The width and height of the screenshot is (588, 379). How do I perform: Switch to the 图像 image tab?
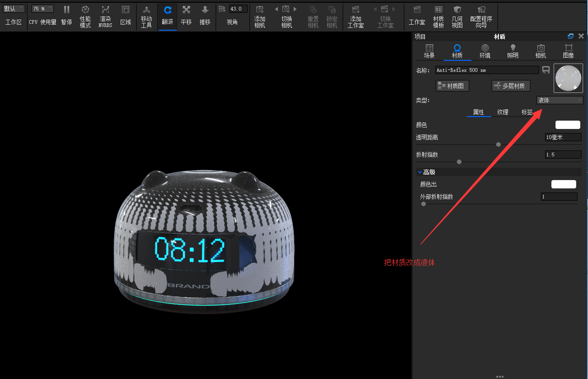click(x=568, y=52)
